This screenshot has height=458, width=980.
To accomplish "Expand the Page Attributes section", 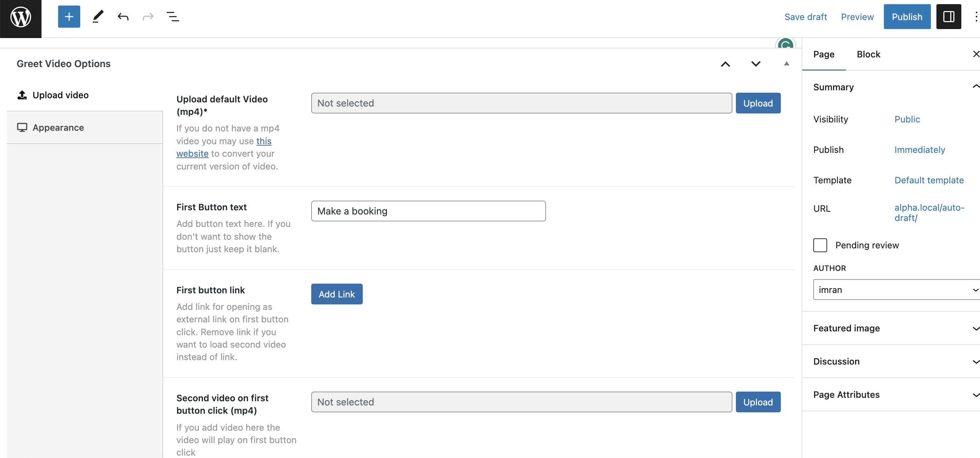I will pyautogui.click(x=890, y=394).
